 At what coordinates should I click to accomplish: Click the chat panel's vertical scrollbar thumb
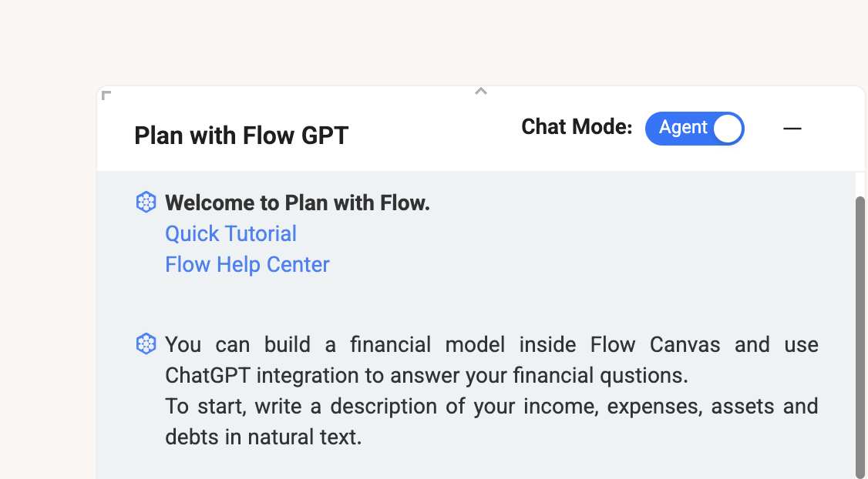(x=860, y=337)
